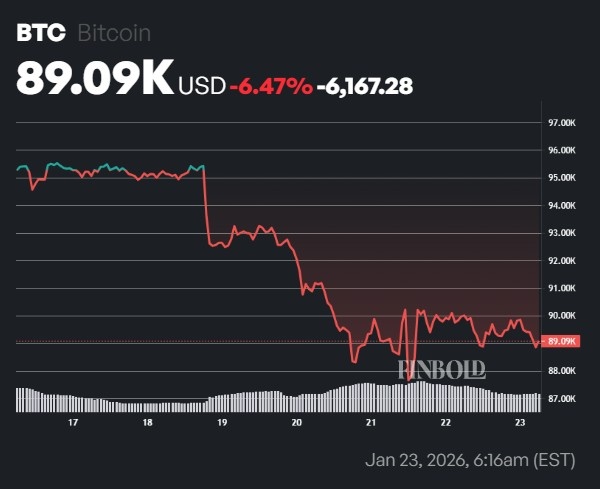Click the USD currency label

coord(201,86)
